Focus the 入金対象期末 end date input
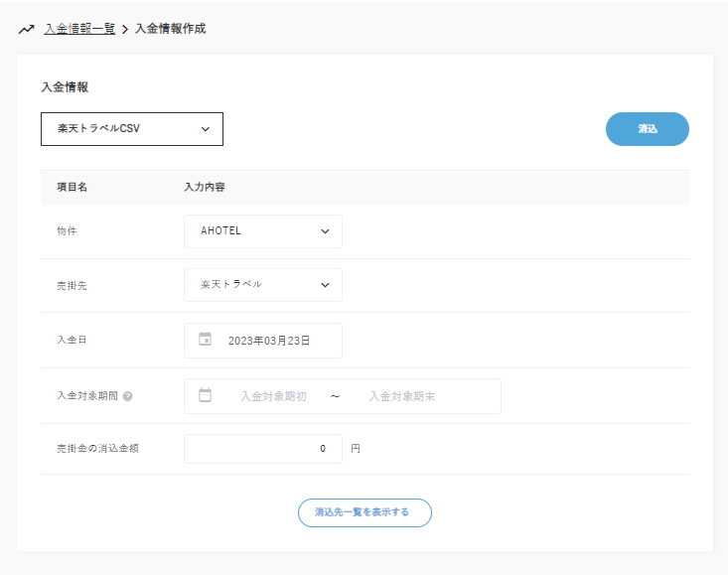The image size is (728, 575). point(401,396)
